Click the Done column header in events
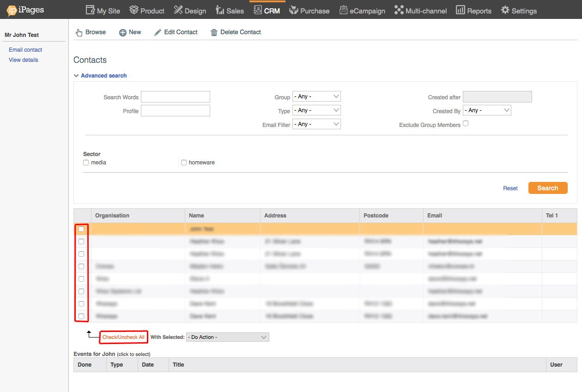The height and width of the screenshot is (392, 582). (90, 365)
